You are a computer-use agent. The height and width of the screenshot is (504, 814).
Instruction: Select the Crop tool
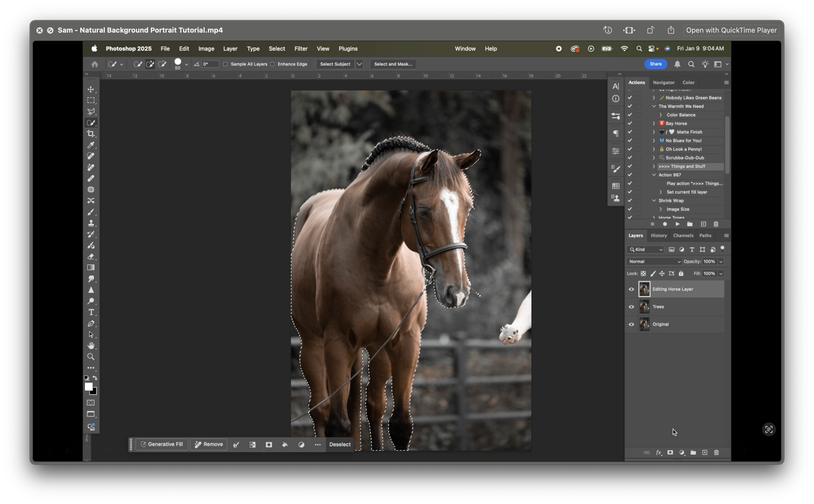pos(91,134)
